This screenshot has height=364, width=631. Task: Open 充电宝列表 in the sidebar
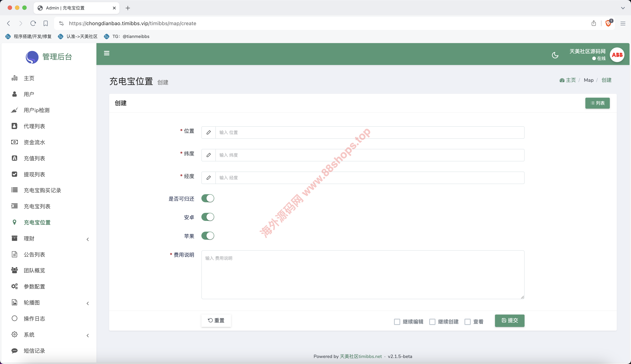point(37,206)
